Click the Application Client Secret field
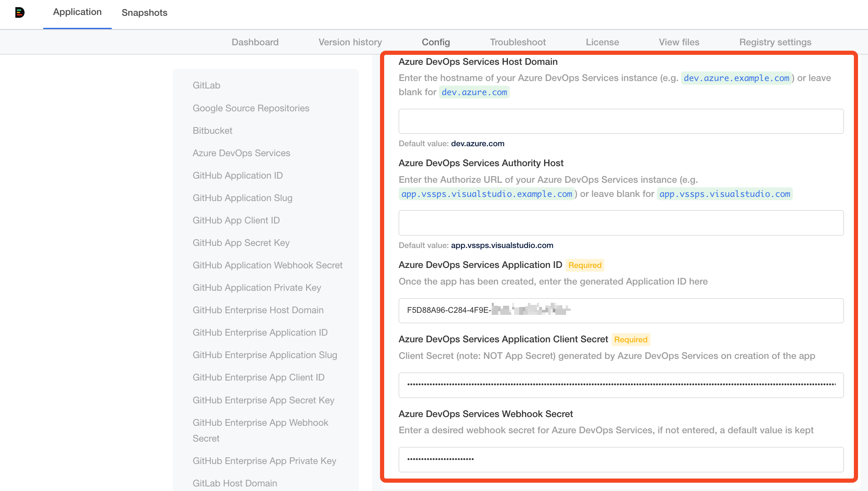868x491 pixels. tap(620, 385)
